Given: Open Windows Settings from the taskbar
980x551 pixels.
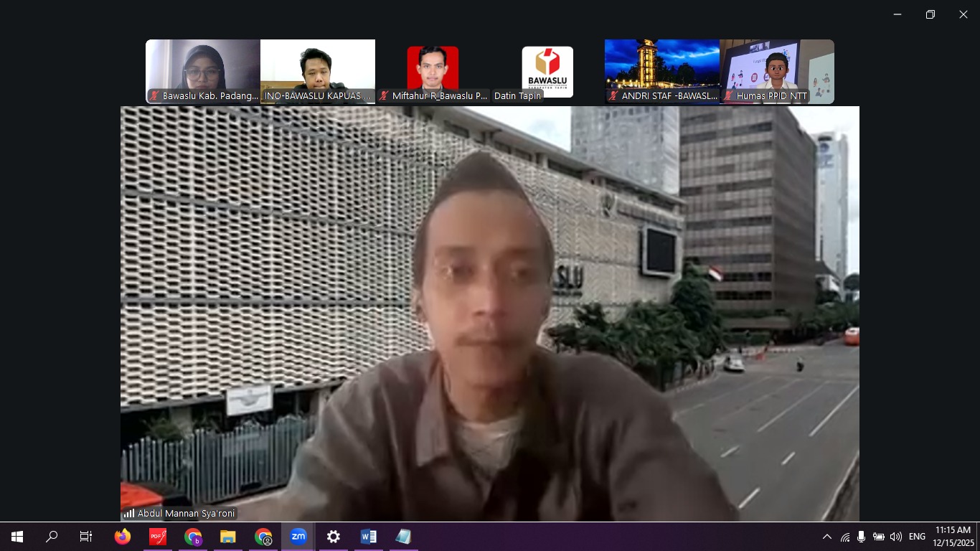Looking at the screenshot, I should pos(333,536).
